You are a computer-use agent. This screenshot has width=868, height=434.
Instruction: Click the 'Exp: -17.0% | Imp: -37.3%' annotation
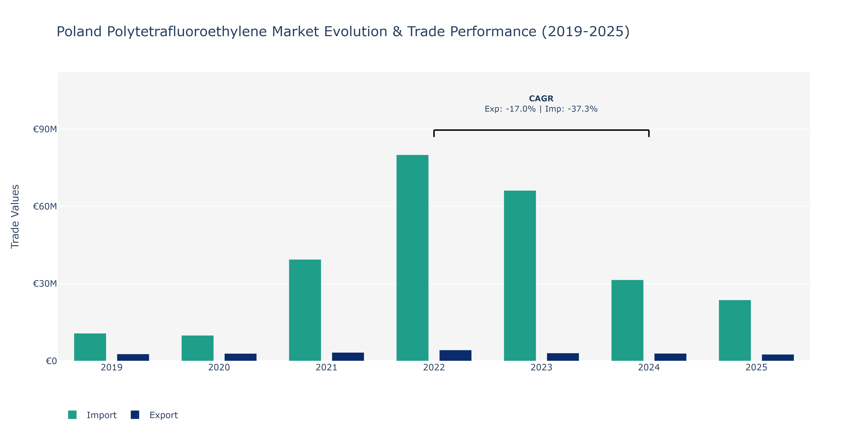tap(541, 109)
